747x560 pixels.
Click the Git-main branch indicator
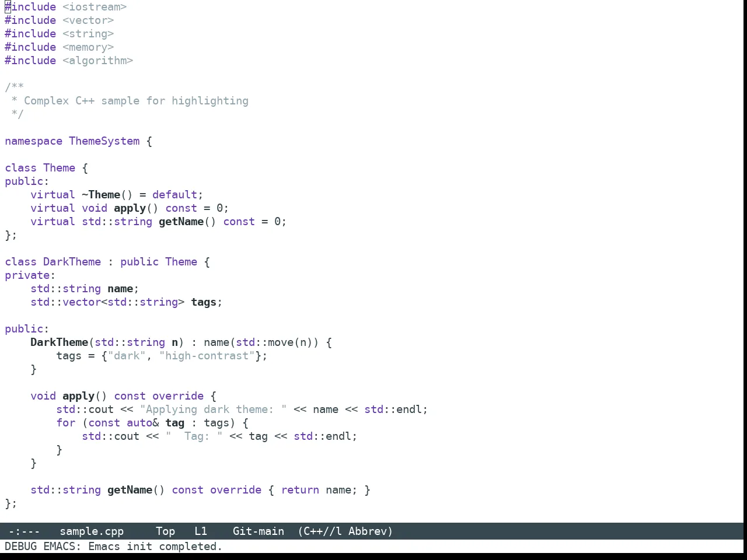tap(259, 531)
